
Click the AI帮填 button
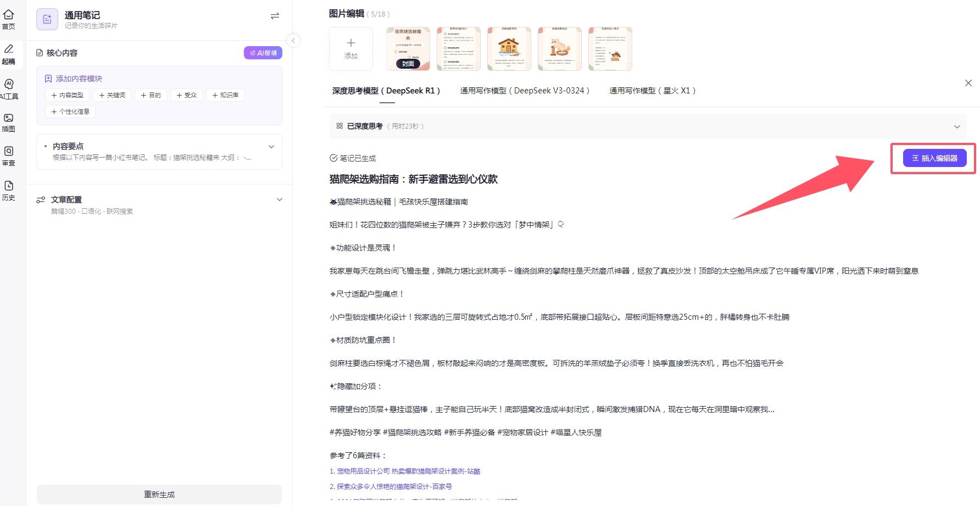(x=263, y=53)
